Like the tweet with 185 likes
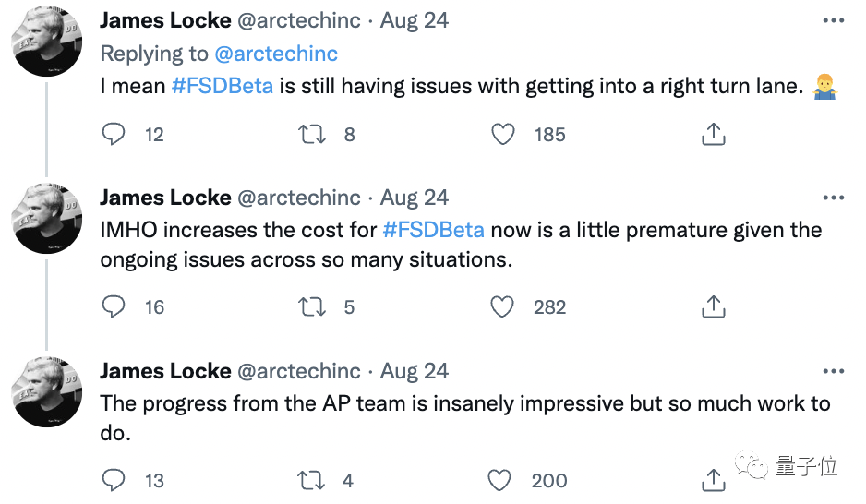This screenshot has width=866, height=504. (x=503, y=135)
